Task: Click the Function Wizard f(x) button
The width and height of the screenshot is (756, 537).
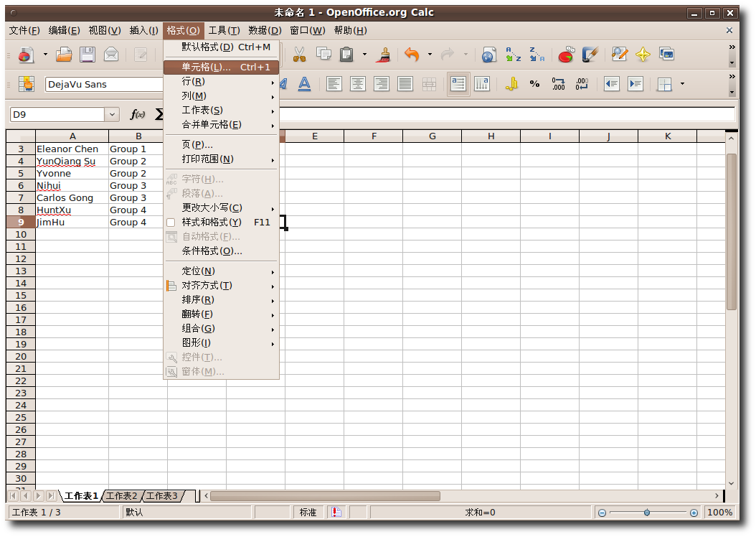Action: point(138,114)
